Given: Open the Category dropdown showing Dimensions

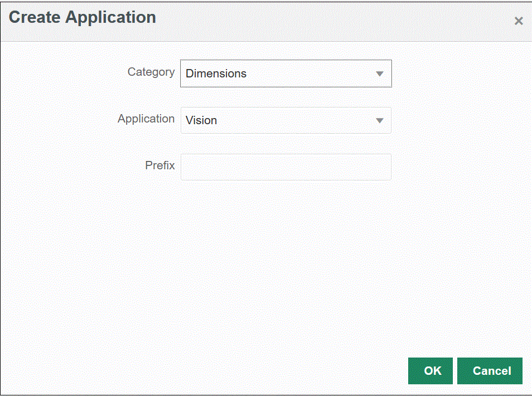Looking at the screenshot, I should [286, 73].
